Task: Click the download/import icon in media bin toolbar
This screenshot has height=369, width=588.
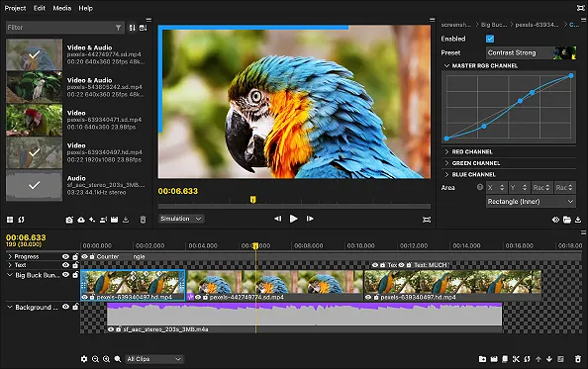Action: click(126, 220)
